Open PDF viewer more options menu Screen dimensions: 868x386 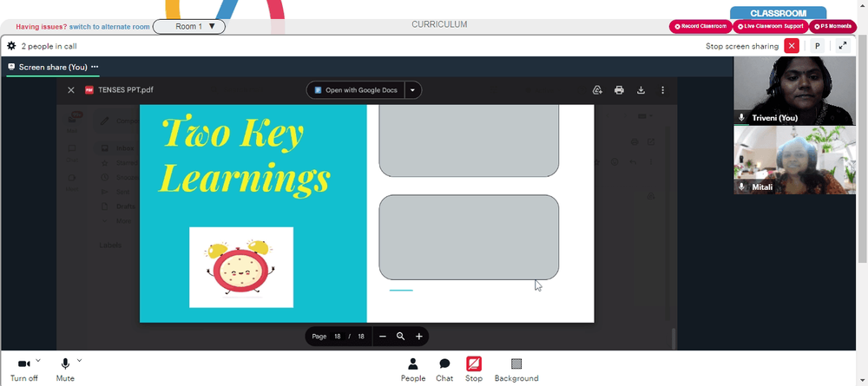[662, 90]
